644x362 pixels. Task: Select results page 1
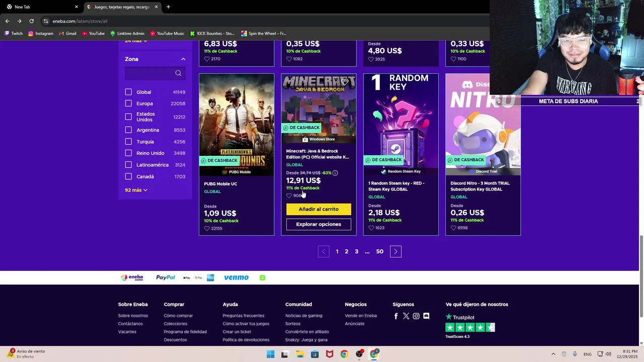[337, 251]
